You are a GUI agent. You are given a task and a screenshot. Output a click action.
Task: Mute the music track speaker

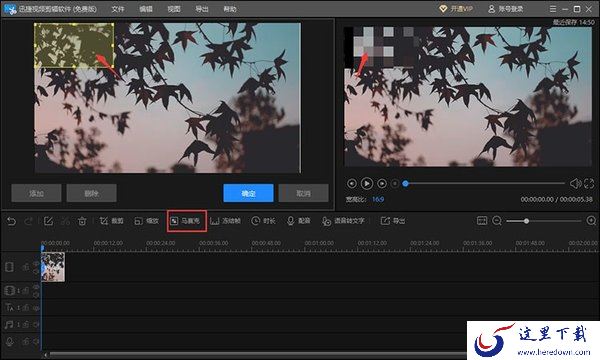[36, 324]
